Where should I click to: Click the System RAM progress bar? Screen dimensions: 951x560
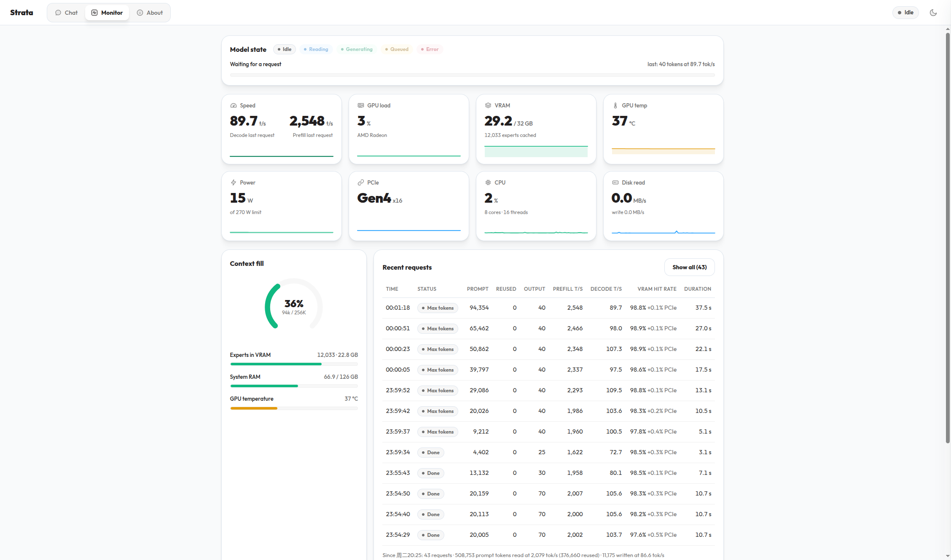pyautogui.click(x=294, y=386)
